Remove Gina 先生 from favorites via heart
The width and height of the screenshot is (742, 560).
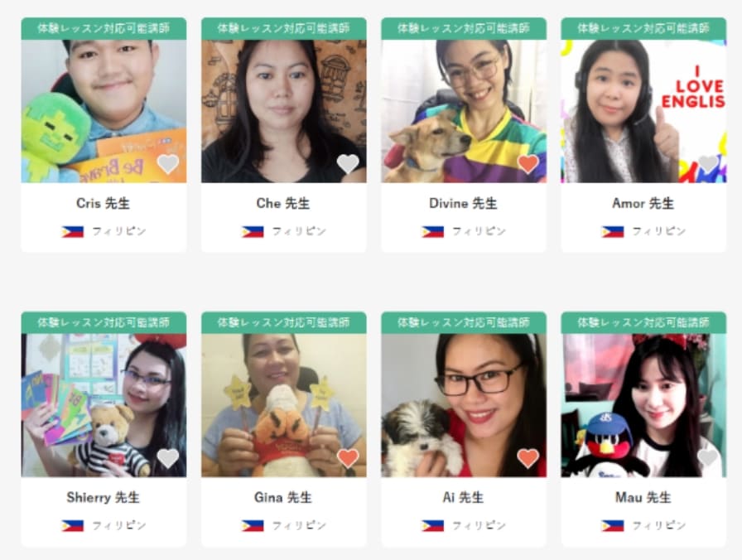348,458
